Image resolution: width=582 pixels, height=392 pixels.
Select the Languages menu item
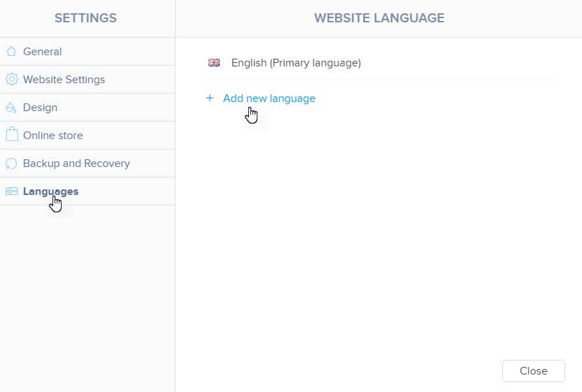tap(50, 191)
